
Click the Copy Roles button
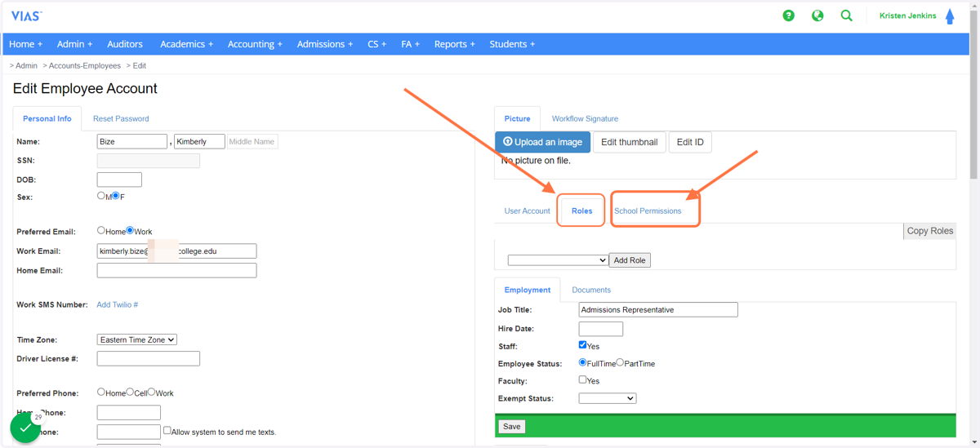tap(930, 231)
